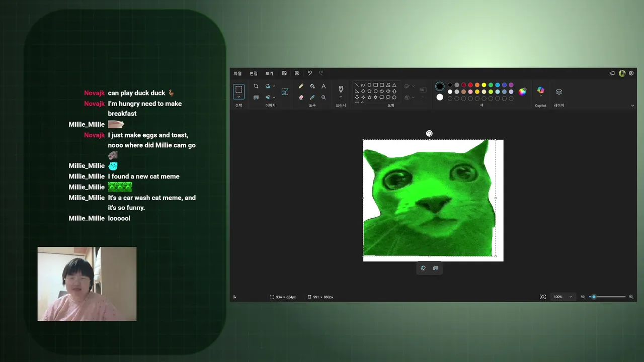The width and height of the screenshot is (644, 362).
Task: Choose the purple color swatch
Action: point(511,85)
